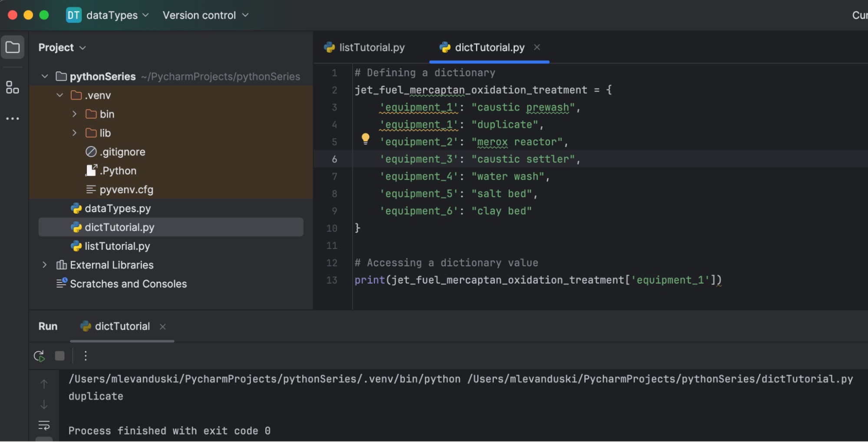Click the down-arrow stack trace icon
This screenshot has height=442, width=868.
click(44, 404)
